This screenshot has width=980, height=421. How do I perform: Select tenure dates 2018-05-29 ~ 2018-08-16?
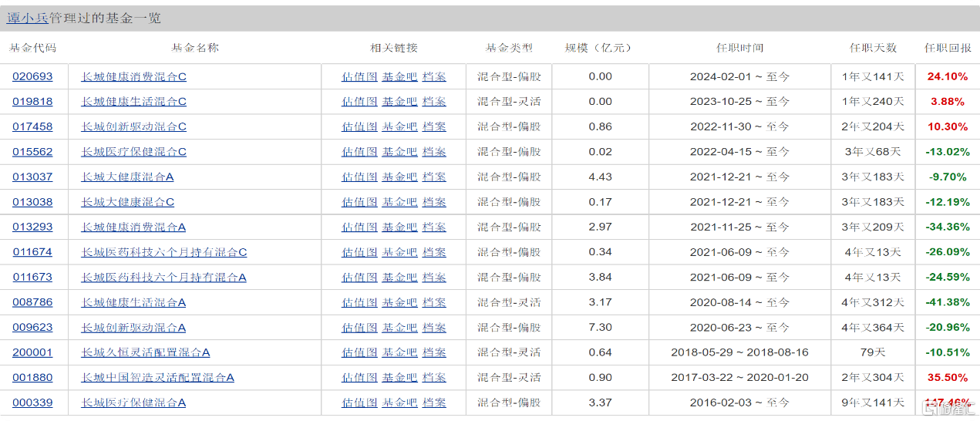pos(739,352)
